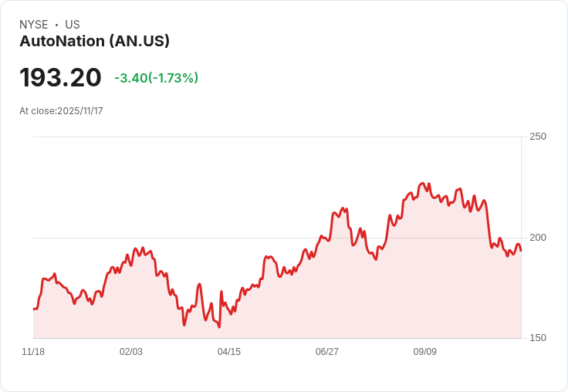568x392 pixels.
Task: Click the dot separator between NYSE and US
Action: 57,25
